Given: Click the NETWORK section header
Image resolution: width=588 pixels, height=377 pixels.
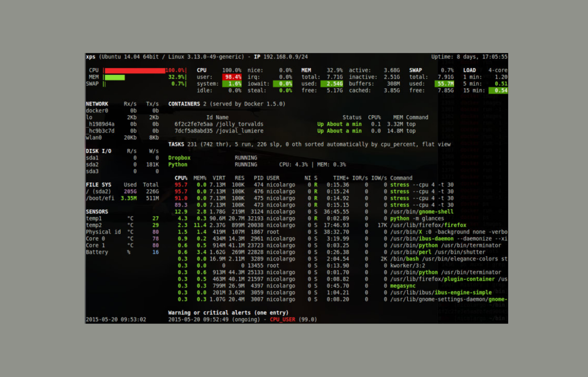Looking at the screenshot, I should [x=97, y=104].
